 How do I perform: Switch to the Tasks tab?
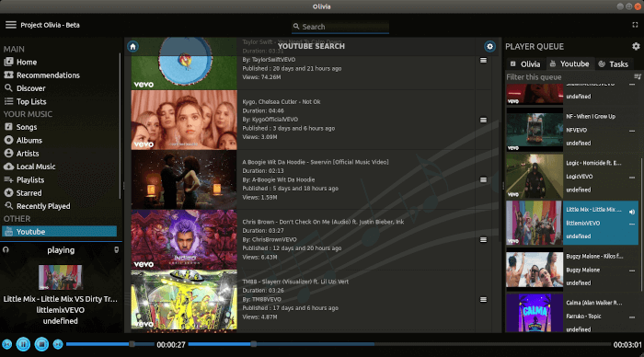point(614,63)
